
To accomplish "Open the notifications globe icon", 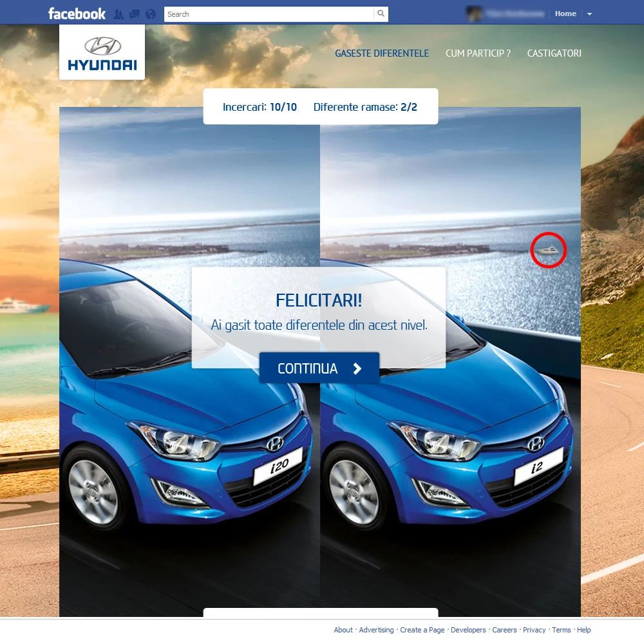I will [151, 14].
